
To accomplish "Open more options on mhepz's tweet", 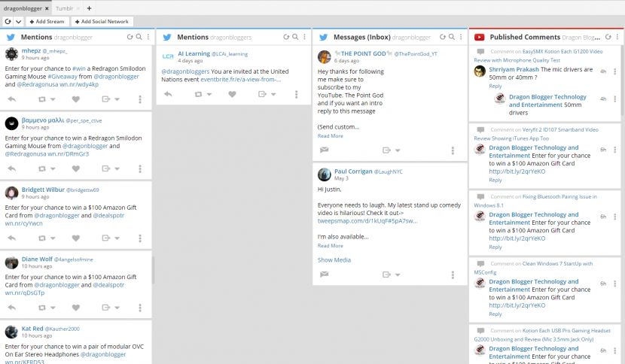I will pos(140,99).
